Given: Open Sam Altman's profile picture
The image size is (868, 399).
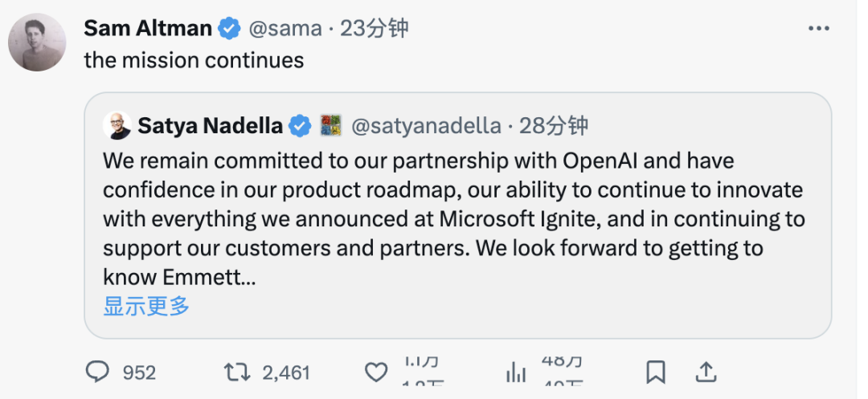Looking at the screenshot, I should point(37,43).
